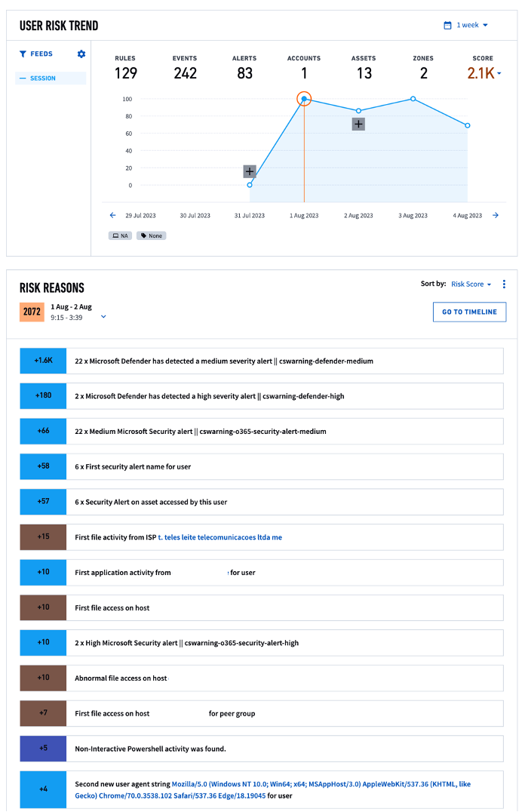Advance chart dates with right arrow
This screenshot has width=525, height=812.
click(x=496, y=215)
